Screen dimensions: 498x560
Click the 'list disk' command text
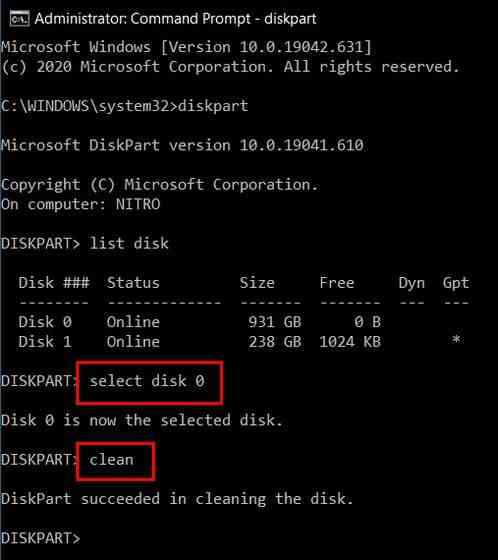click(129, 244)
